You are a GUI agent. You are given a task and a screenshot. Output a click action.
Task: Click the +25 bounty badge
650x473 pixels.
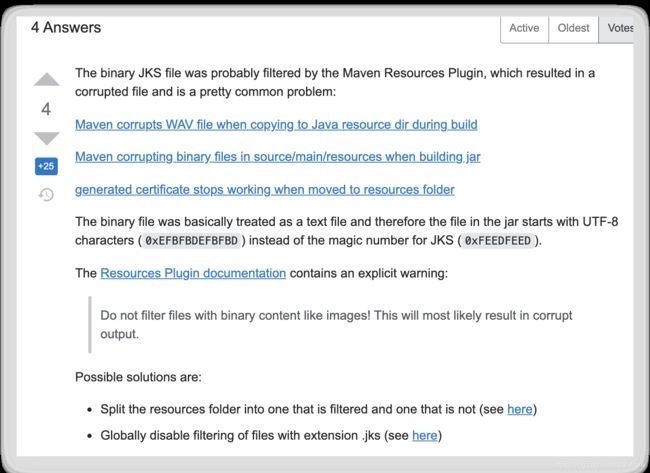[46, 166]
